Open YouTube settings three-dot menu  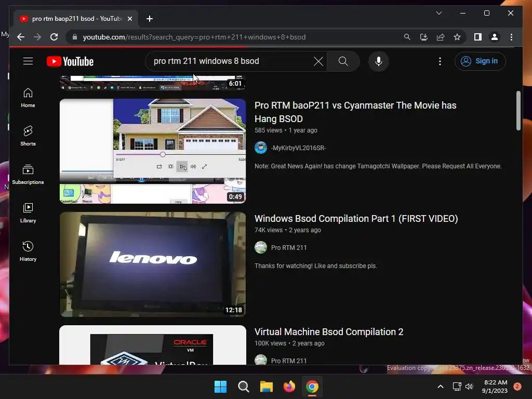click(440, 61)
